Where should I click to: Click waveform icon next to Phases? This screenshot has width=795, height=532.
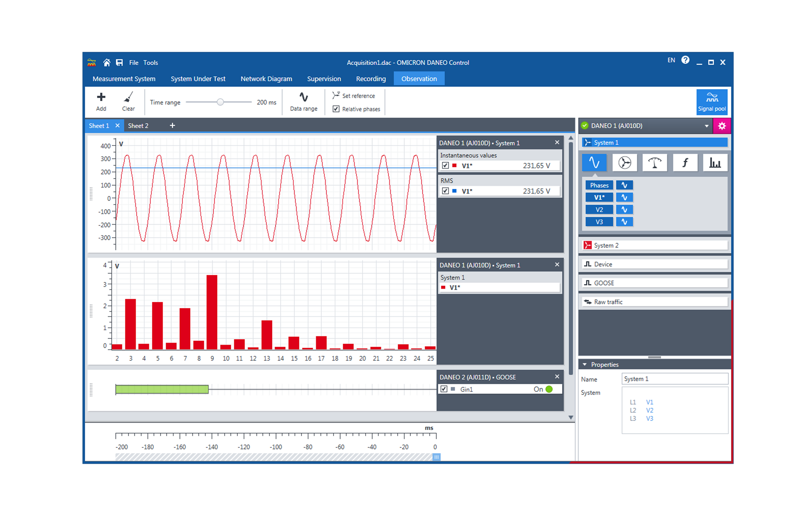[624, 185]
